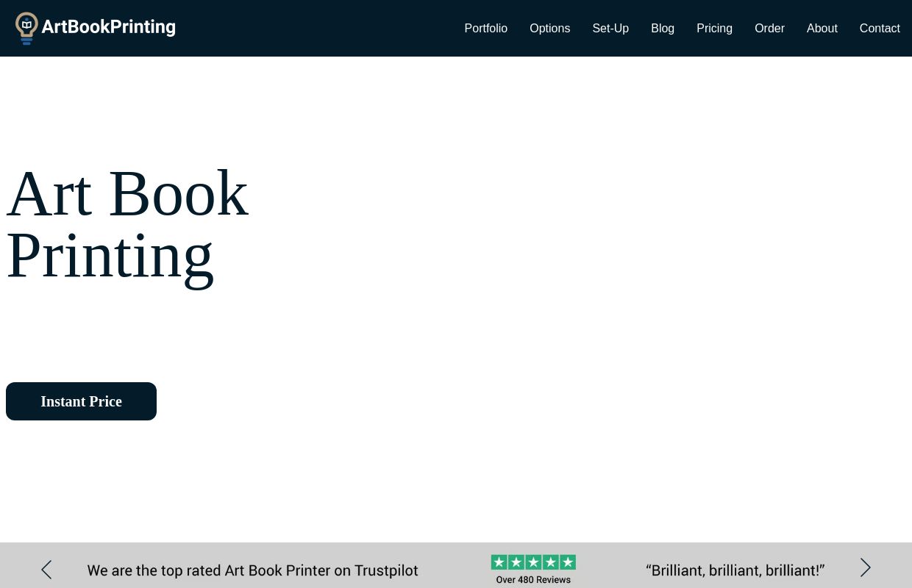The width and height of the screenshot is (912, 588).
Task: Click the top rated Trustpilot banner text
Action: pyautogui.click(x=252, y=570)
